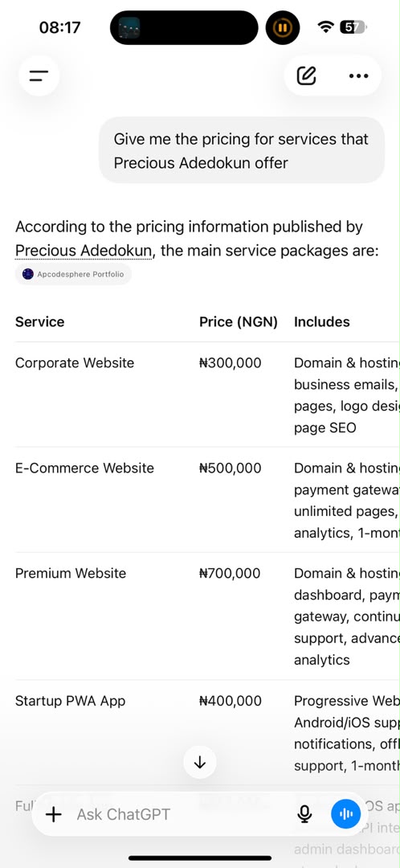Image resolution: width=400 pixels, height=868 pixels.
Task: Tap the microphone dictation icon
Action: tap(304, 814)
